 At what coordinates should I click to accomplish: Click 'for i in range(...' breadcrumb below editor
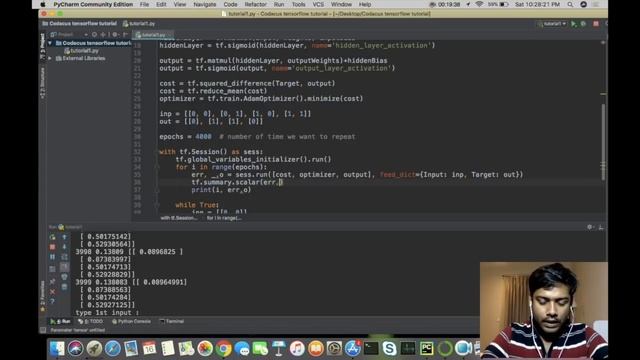click(x=224, y=218)
